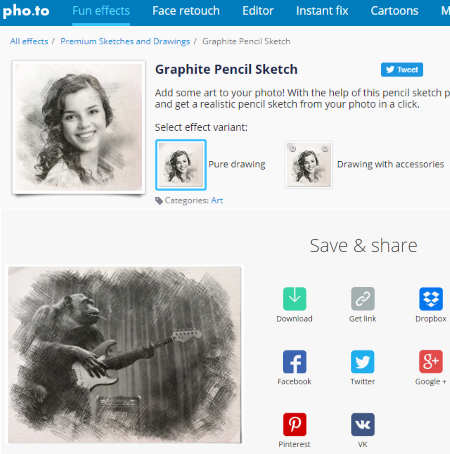Share with the Google+ icon
This screenshot has width=450, height=454.
431,362
